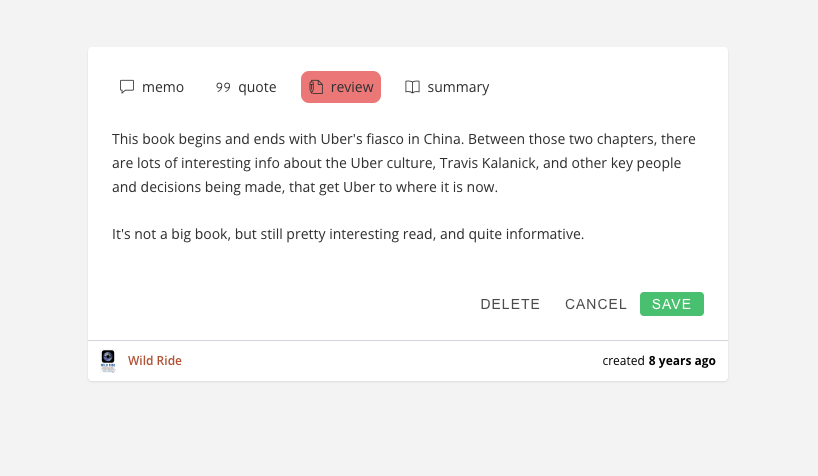Click the Wild Ride book cover thumbnail
The height and width of the screenshot is (476, 818).
(x=108, y=361)
